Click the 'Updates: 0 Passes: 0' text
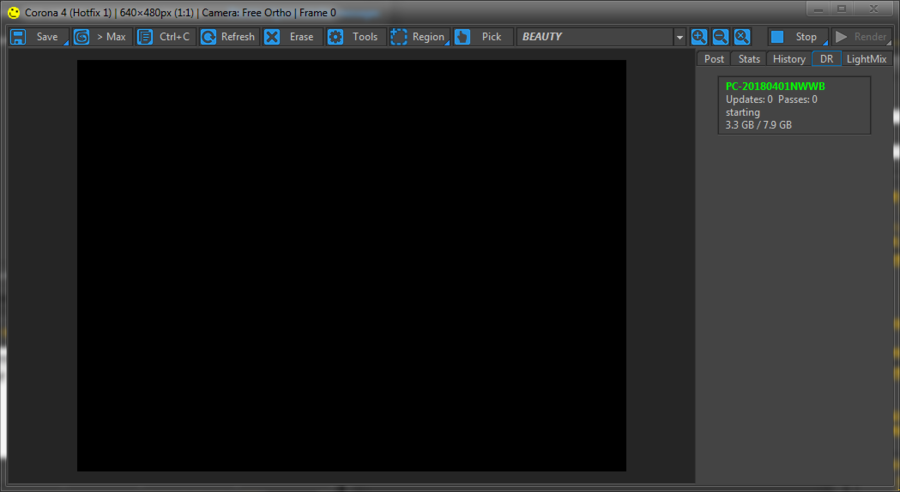The image size is (900, 492). click(771, 99)
